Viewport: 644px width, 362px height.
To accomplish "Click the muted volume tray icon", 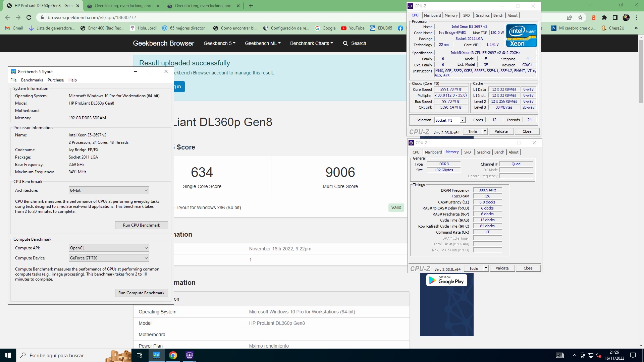I will point(598,355).
